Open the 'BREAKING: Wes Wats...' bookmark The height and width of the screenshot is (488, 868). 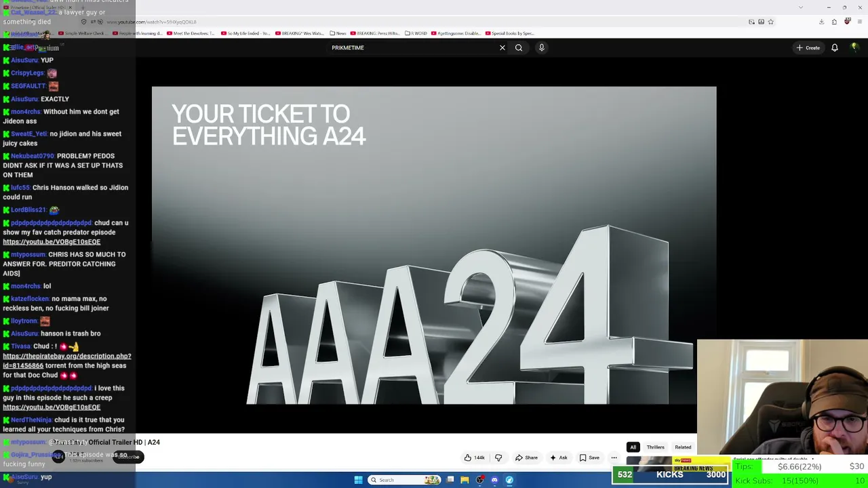click(x=300, y=33)
